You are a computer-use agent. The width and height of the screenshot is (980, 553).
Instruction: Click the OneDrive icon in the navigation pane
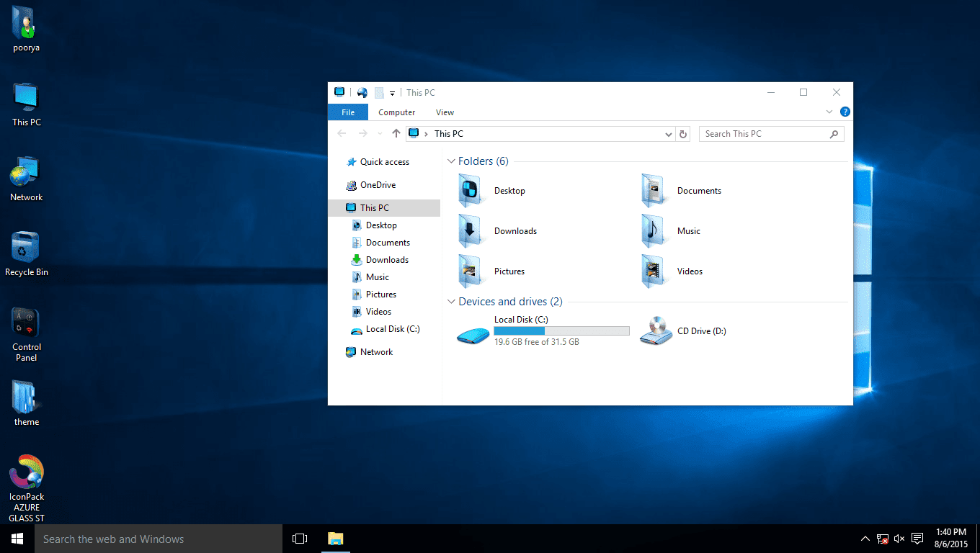tap(376, 184)
